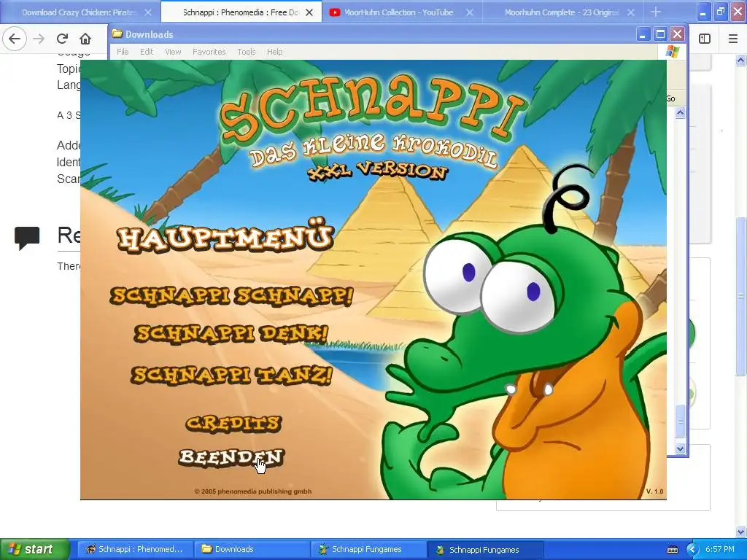Toggle the browser sidebar panel icon

coord(705,39)
